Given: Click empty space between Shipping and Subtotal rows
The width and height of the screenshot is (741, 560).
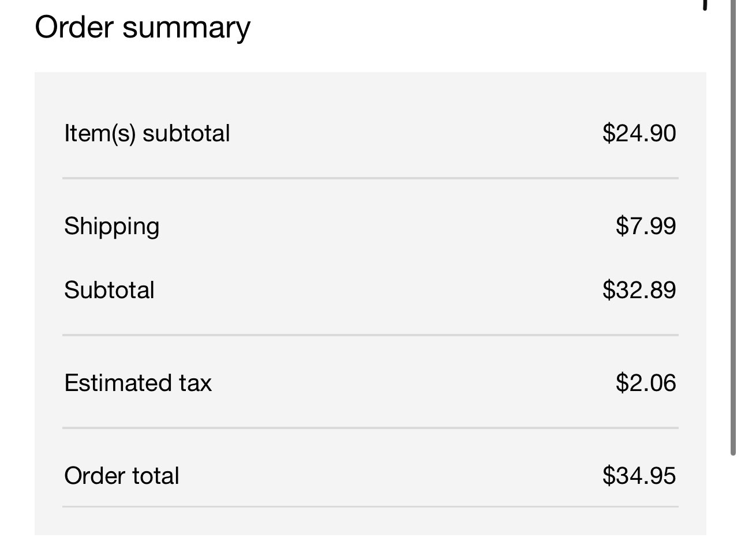Looking at the screenshot, I should coord(370,258).
